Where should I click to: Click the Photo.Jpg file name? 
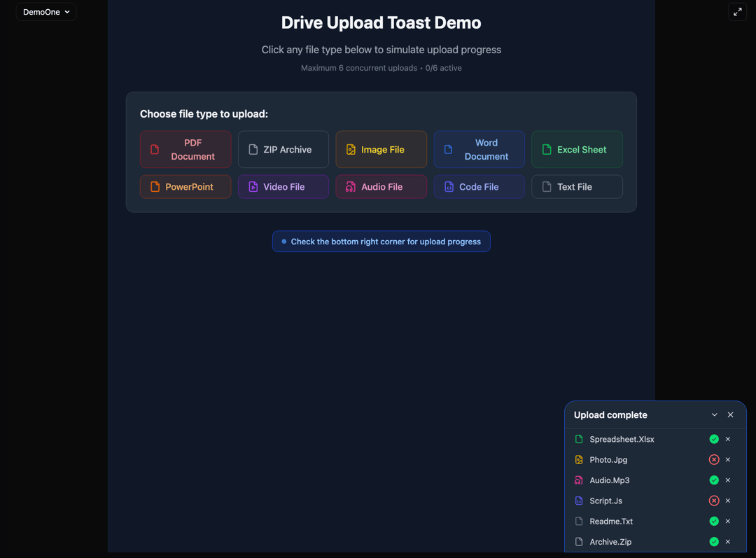(x=608, y=459)
